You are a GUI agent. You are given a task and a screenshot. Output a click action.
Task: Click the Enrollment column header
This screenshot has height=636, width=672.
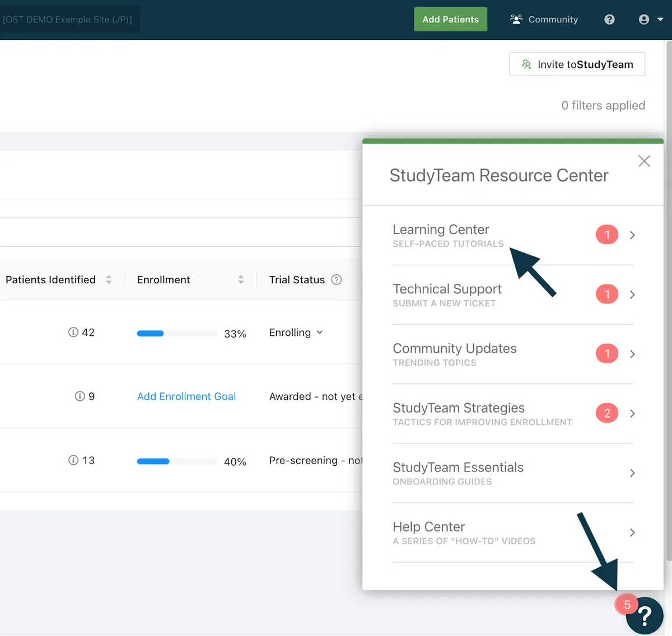click(164, 279)
